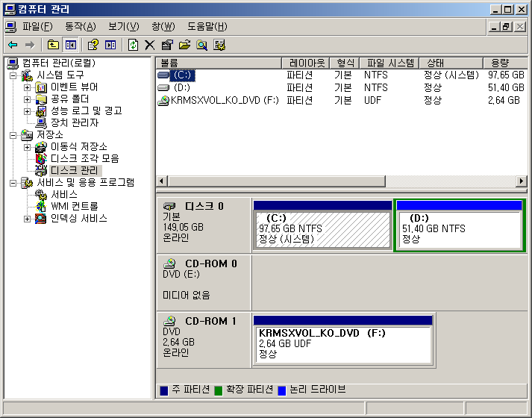532x418 pixels.
Task: Click the horizontal scrollbar thumb in volume list
Action: (277, 181)
